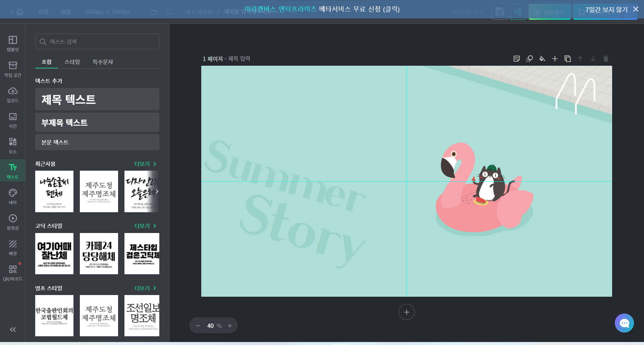This screenshot has width=644, height=345.
Task: Switch to the 특수문자 tab
Action: (x=103, y=62)
